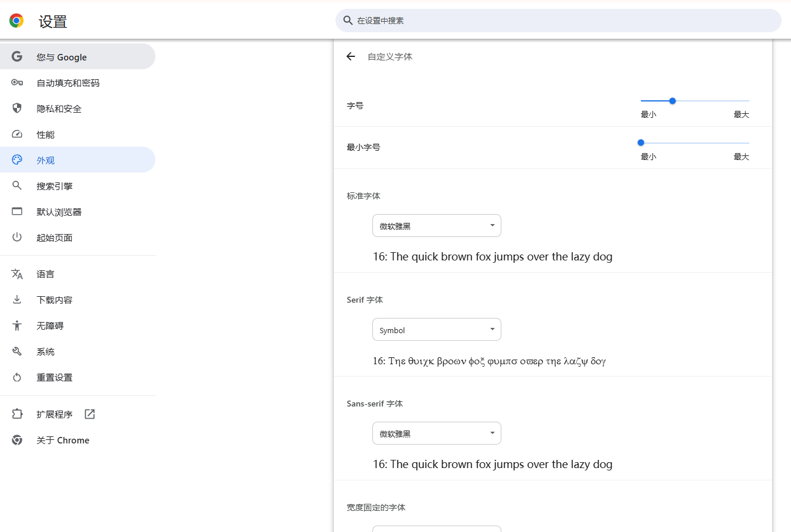Click the accessibility person icon for 无障碍
The width and height of the screenshot is (791, 532).
(x=17, y=326)
